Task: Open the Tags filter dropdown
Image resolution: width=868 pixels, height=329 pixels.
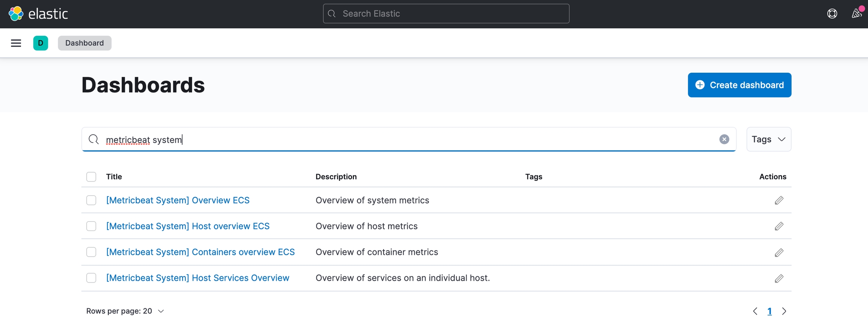Action: 769,139
